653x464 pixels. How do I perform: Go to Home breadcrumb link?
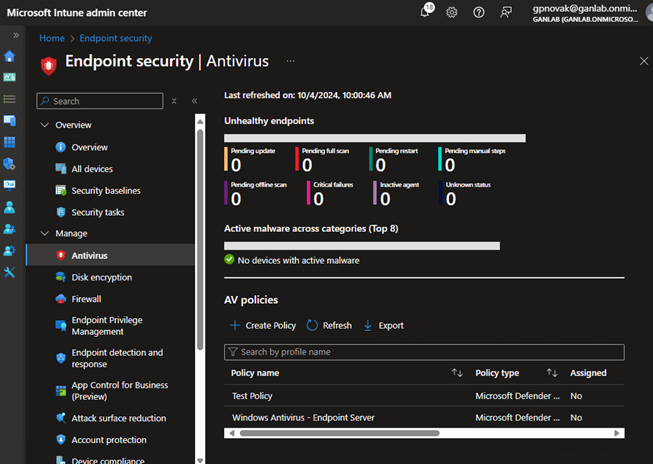click(x=52, y=38)
